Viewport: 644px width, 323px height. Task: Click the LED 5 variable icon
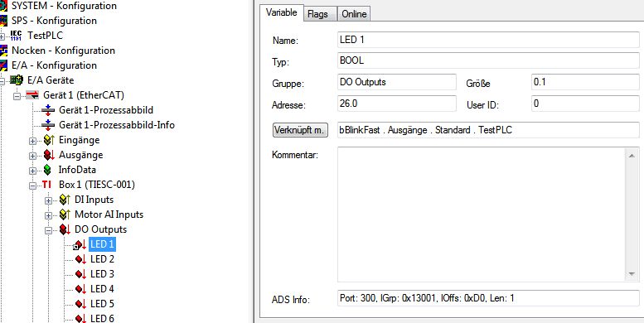[80, 304]
